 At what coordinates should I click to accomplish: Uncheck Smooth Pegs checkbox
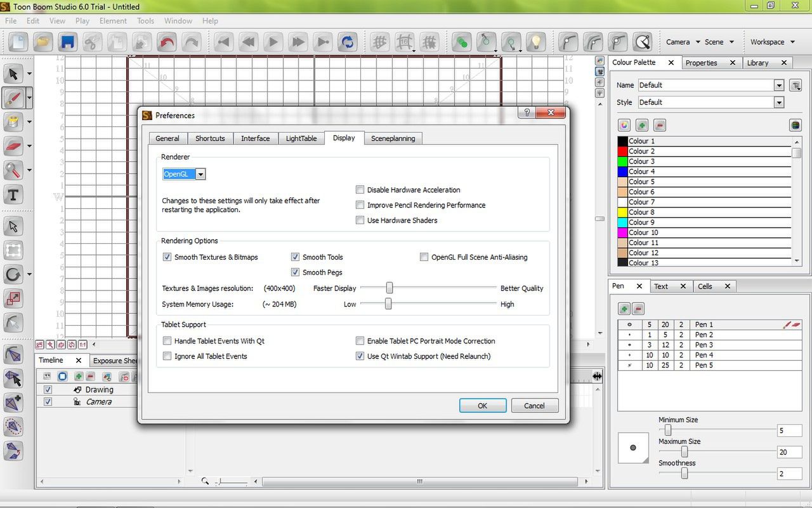(x=296, y=272)
